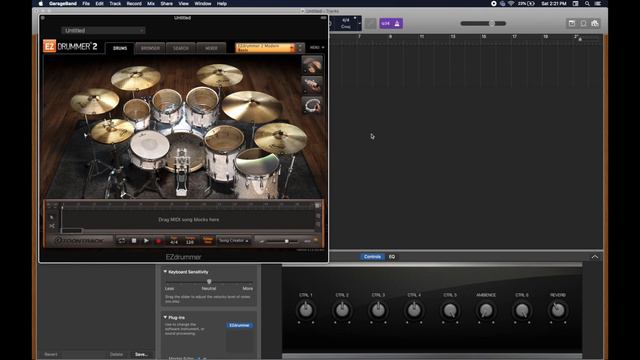Open the Apple Loops browser button
The height and width of the screenshot is (360, 640).
pyautogui.click(x=583, y=23)
